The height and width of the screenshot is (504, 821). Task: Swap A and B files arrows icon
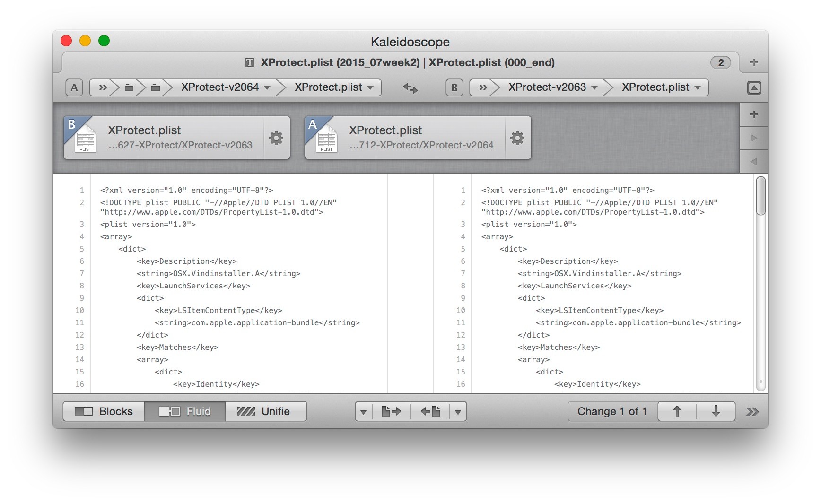coord(410,88)
